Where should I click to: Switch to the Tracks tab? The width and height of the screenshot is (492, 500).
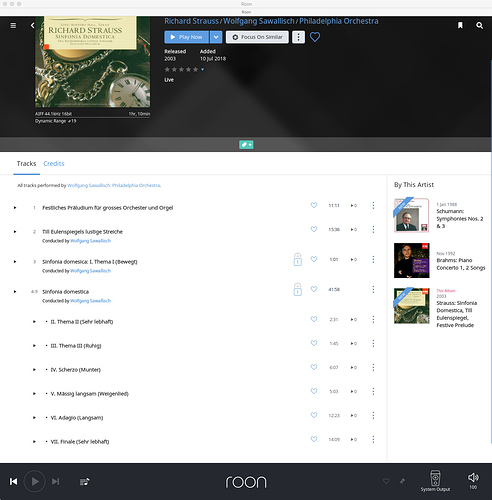coord(26,164)
